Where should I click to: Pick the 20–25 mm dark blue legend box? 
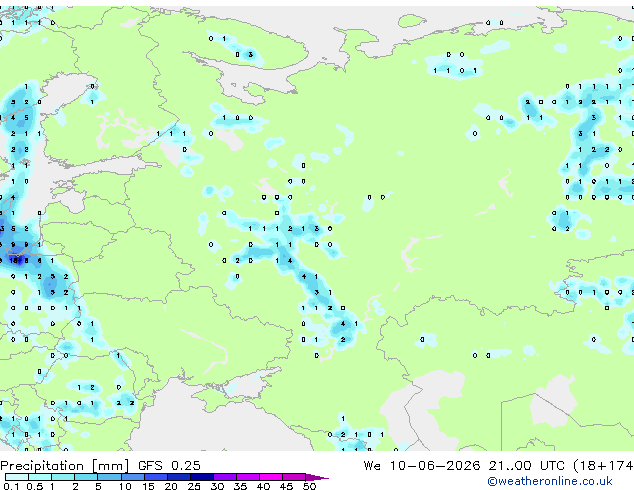179,477
